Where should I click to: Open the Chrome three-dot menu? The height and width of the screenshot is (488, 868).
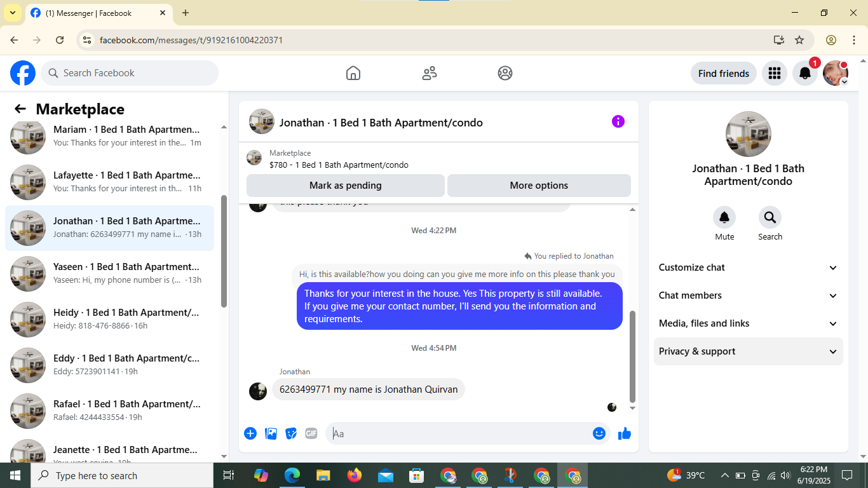853,40
